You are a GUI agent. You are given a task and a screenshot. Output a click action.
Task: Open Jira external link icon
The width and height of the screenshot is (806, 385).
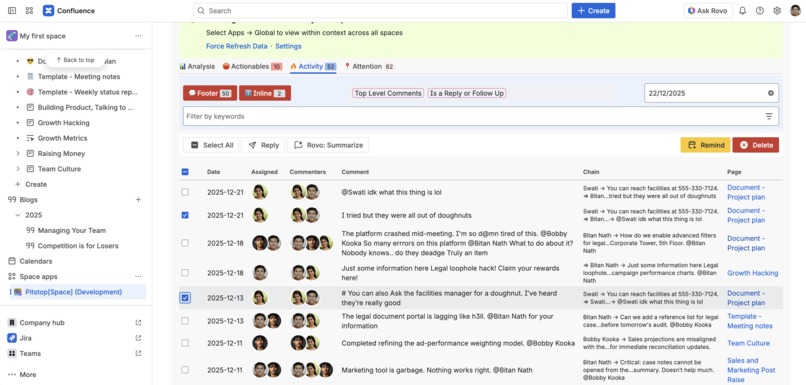point(138,338)
